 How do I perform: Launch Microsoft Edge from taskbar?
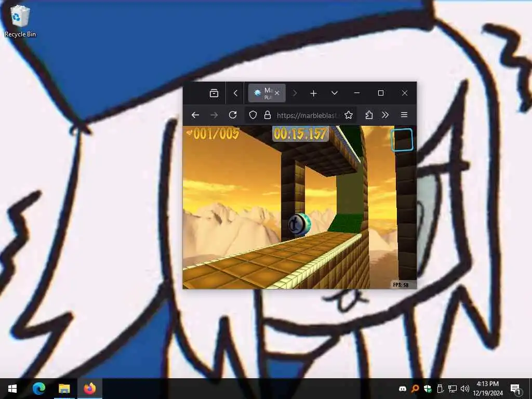[x=38, y=389]
